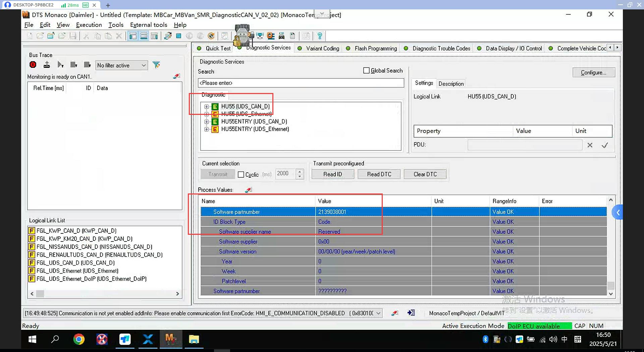Viewport: 644px width, 352px height.
Task: Select the columns layout icon
Action: point(154,36)
